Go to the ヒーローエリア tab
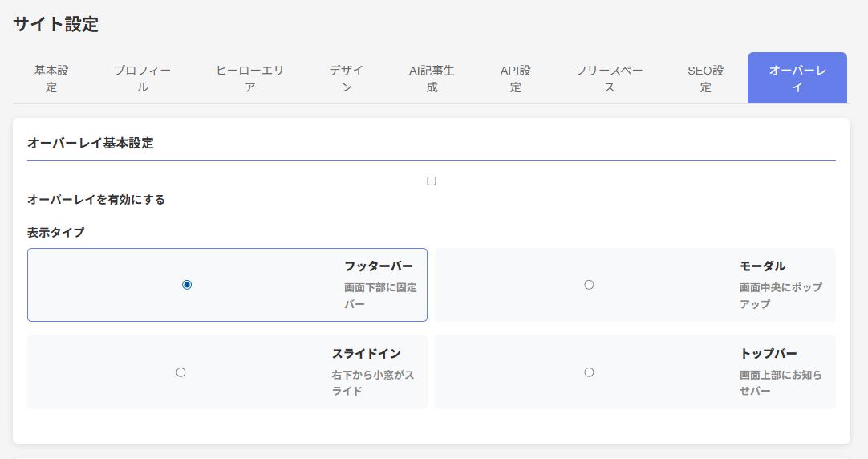The width and height of the screenshot is (868, 459). click(x=249, y=79)
